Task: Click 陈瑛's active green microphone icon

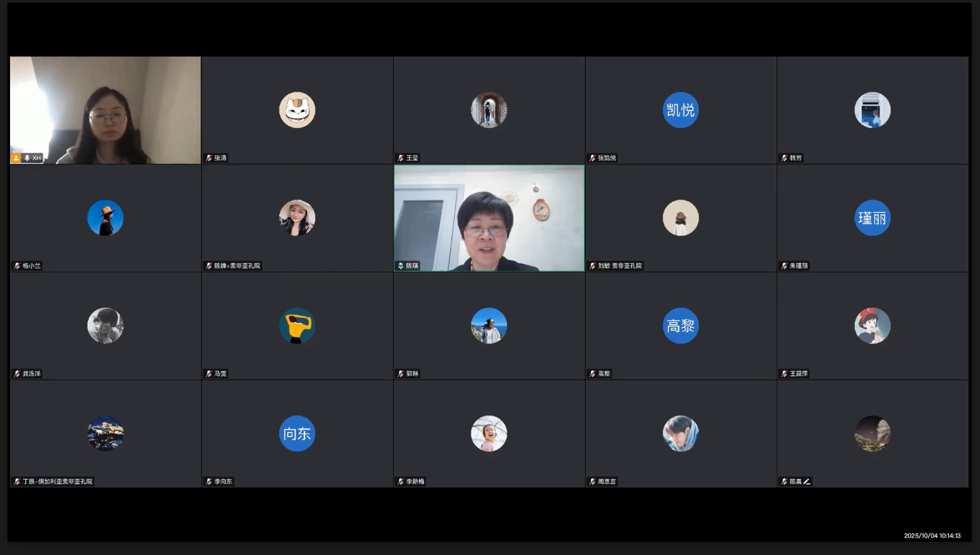Action: (401, 266)
